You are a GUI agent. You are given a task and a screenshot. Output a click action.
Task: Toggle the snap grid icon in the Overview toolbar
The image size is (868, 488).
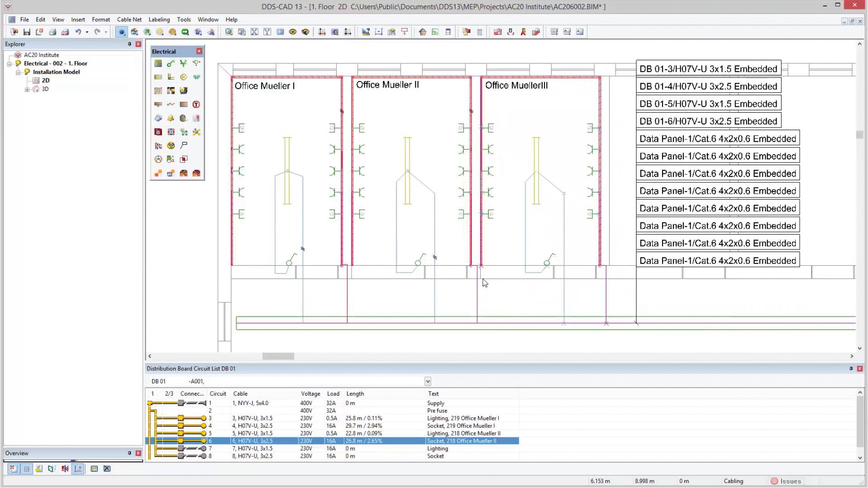pos(26,469)
